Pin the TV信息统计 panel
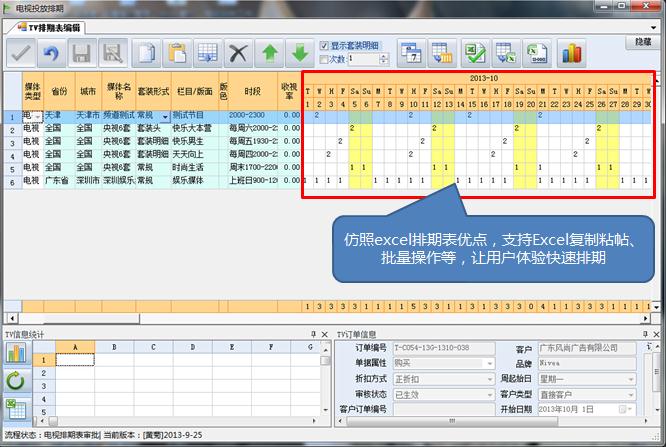 tap(314, 334)
